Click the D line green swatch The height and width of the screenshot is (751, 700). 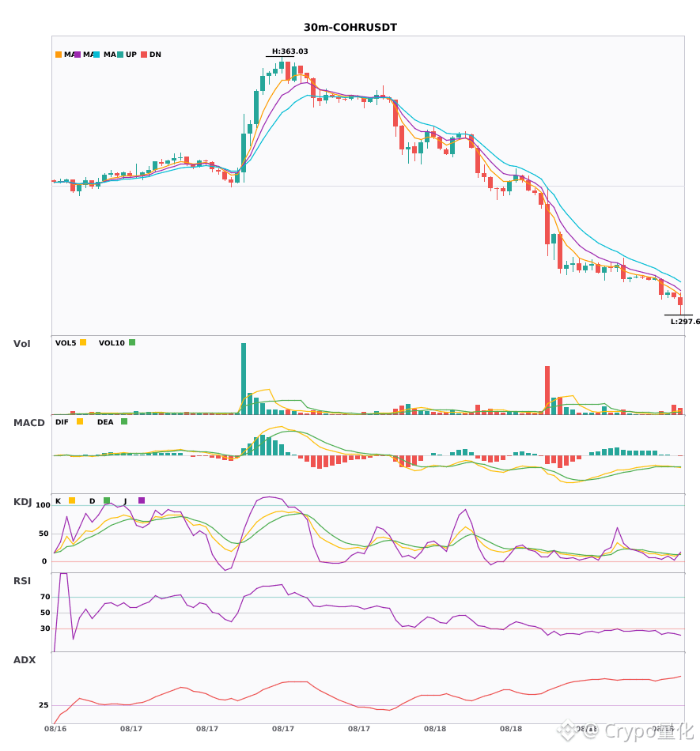[x=107, y=500]
